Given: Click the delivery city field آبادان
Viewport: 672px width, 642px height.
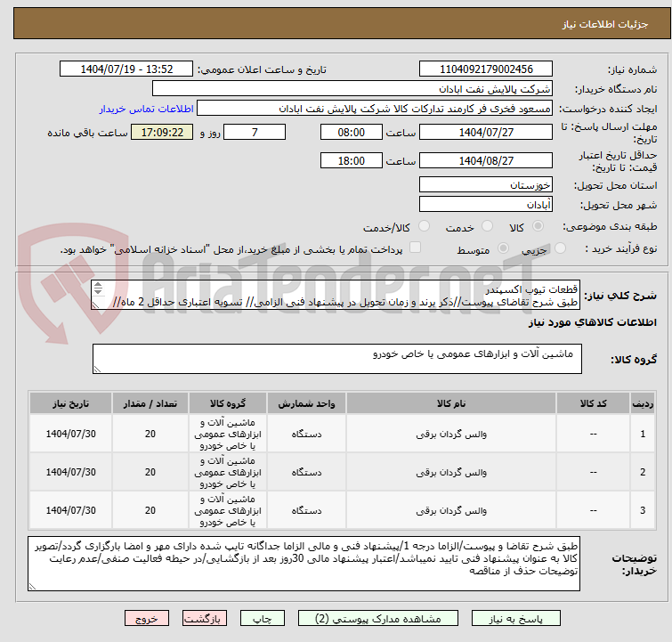Looking at the screenshot, I should pyautogui.click(x=486, y=205).
